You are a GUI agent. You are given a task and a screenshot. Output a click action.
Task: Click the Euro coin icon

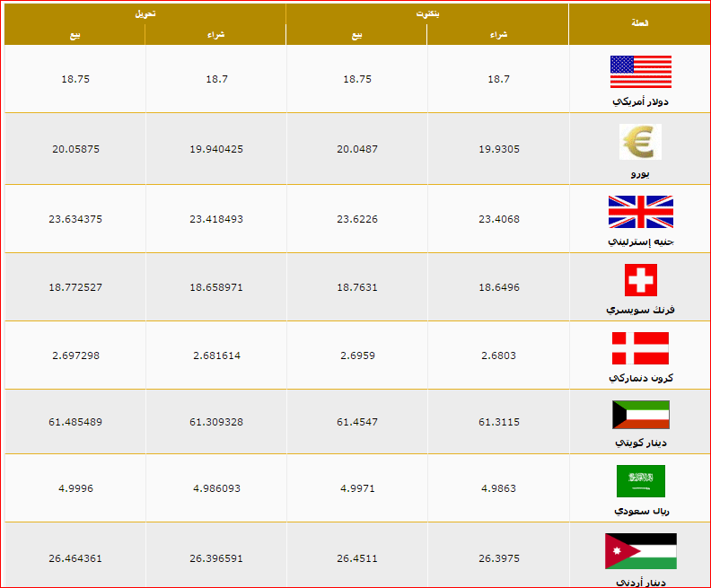click(x=640, y=142)
